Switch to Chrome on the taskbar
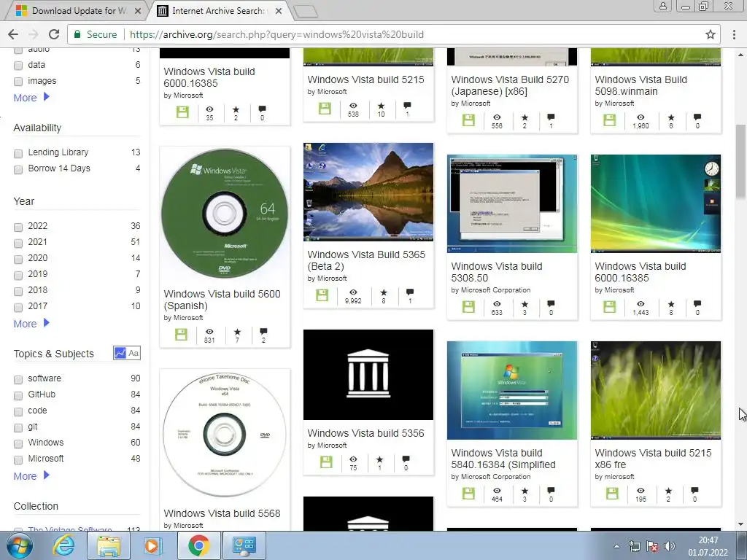 [198, 545]
